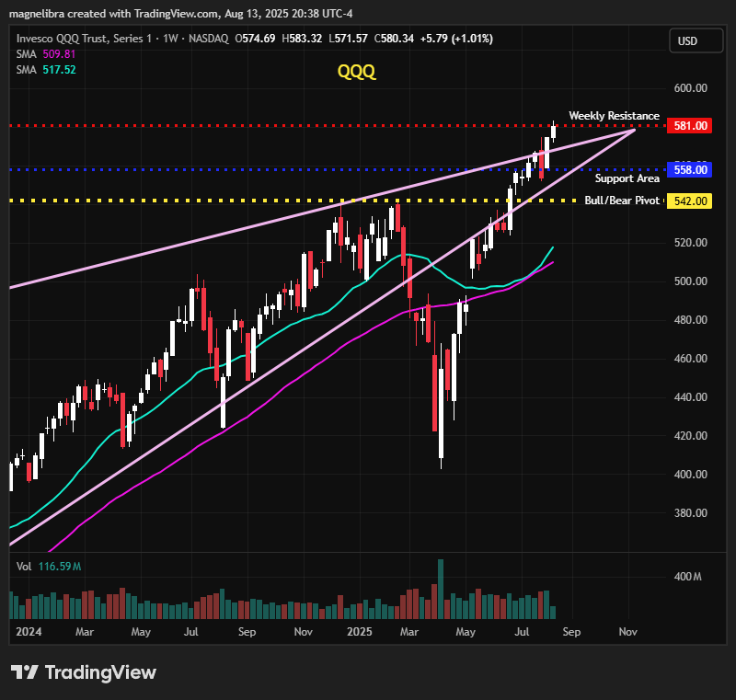Click the 500.00 price axis label
The height and width of the screenshot is (700, 736).
click(x=691, y=281)
